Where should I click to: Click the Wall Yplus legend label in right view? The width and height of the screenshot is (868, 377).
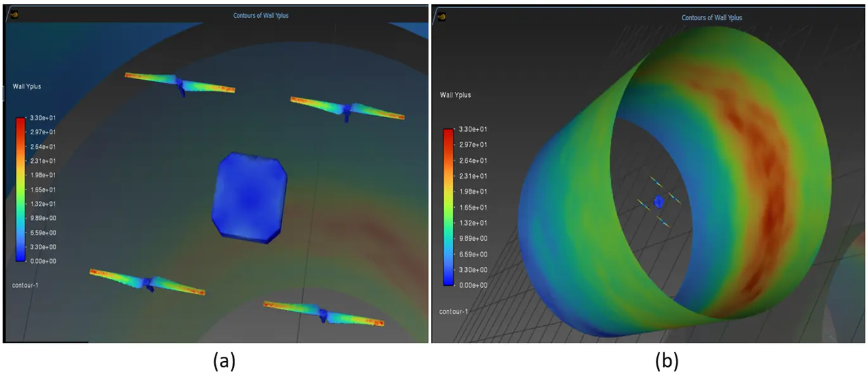[456, 95]
